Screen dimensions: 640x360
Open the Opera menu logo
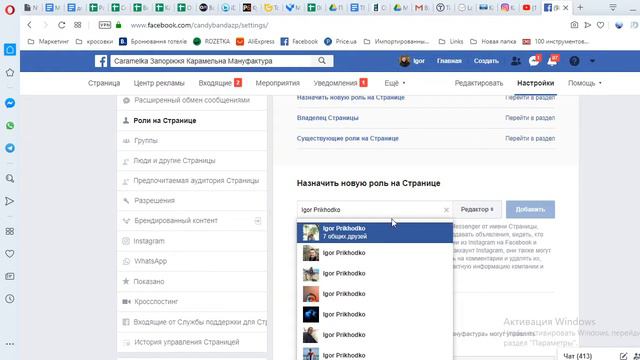coord(10,9)
